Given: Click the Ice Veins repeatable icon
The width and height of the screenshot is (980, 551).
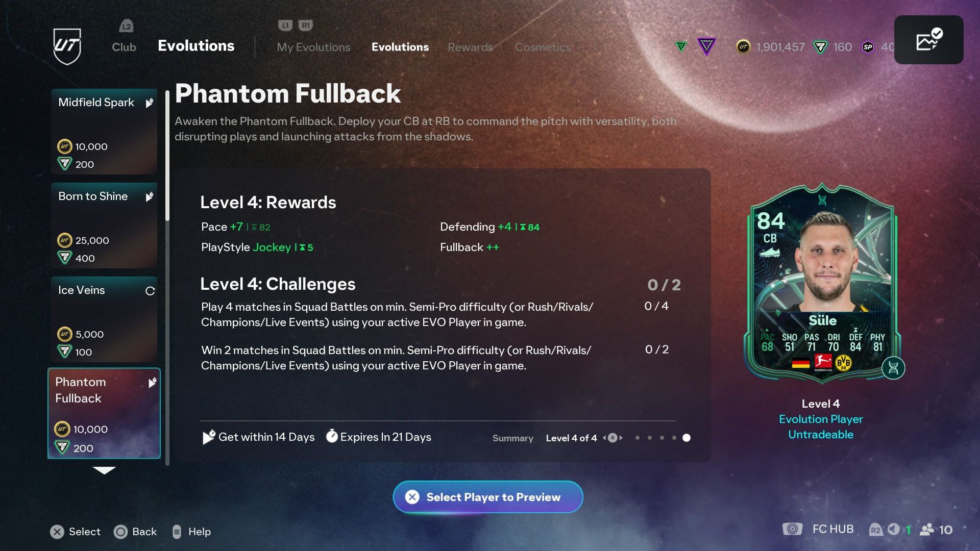Looking at the screenshot, I should click(150, 291).
